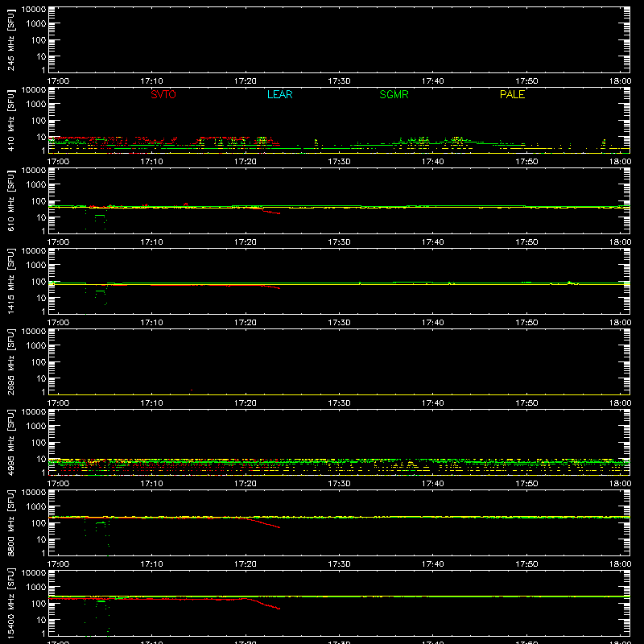
Task: Select the 245 MHz [SFU] axis title
Action: tap(10, 39)
